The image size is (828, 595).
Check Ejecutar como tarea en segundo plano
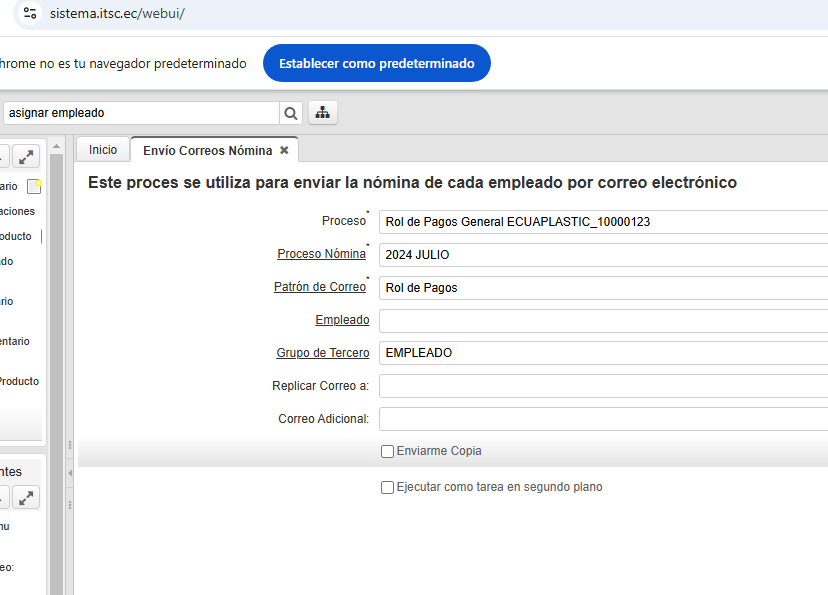[x=387, y=488]
